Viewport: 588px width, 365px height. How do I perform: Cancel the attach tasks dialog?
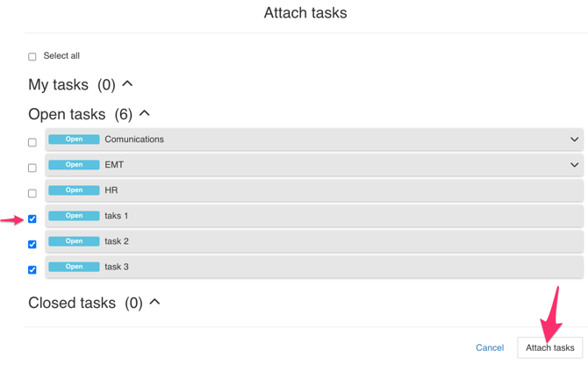click(x=490, y=347)
